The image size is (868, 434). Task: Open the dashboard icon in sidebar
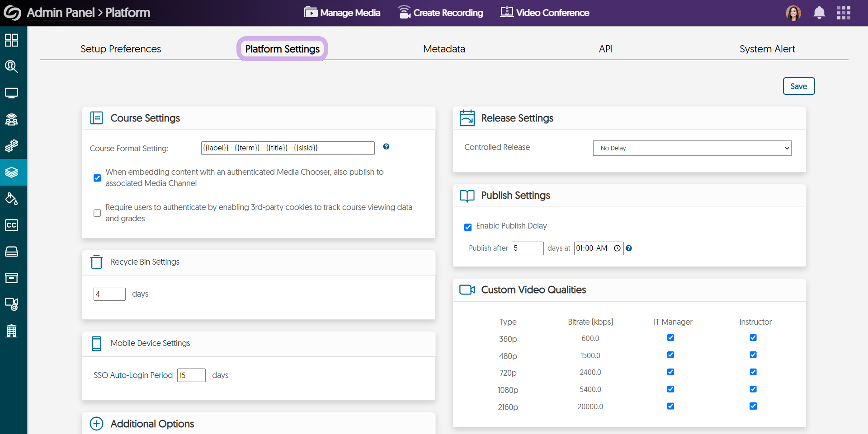point(11,40)
